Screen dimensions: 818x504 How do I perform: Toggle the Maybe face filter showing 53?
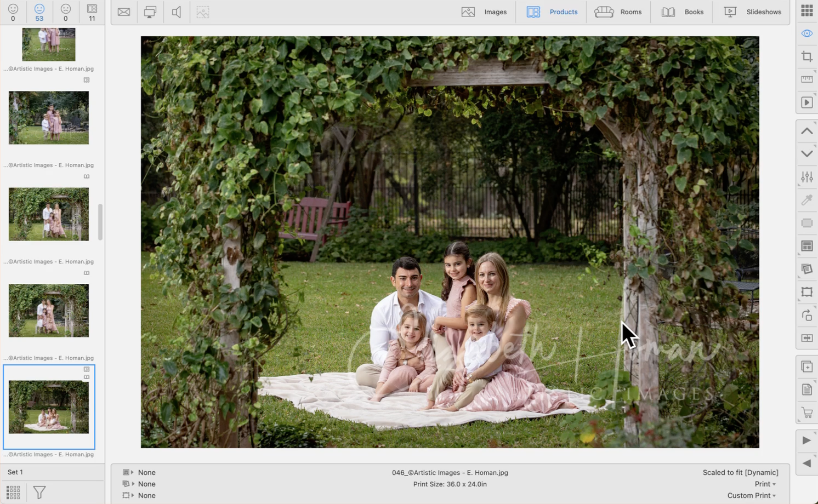click(39, 12)
